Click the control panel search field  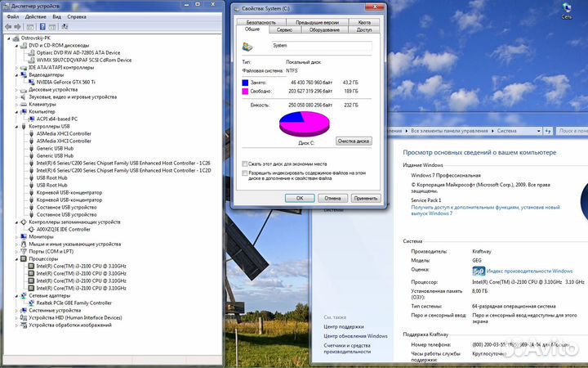pos(572,131)
